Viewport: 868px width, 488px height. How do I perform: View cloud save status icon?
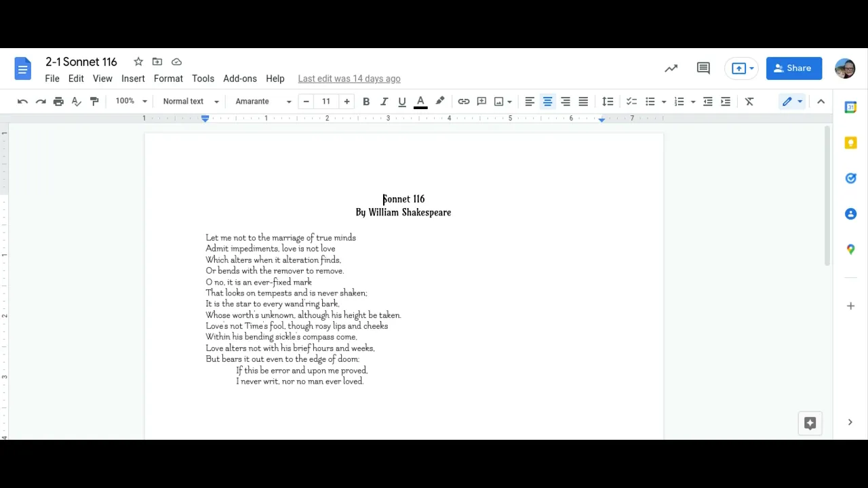(x=176, y=62)
